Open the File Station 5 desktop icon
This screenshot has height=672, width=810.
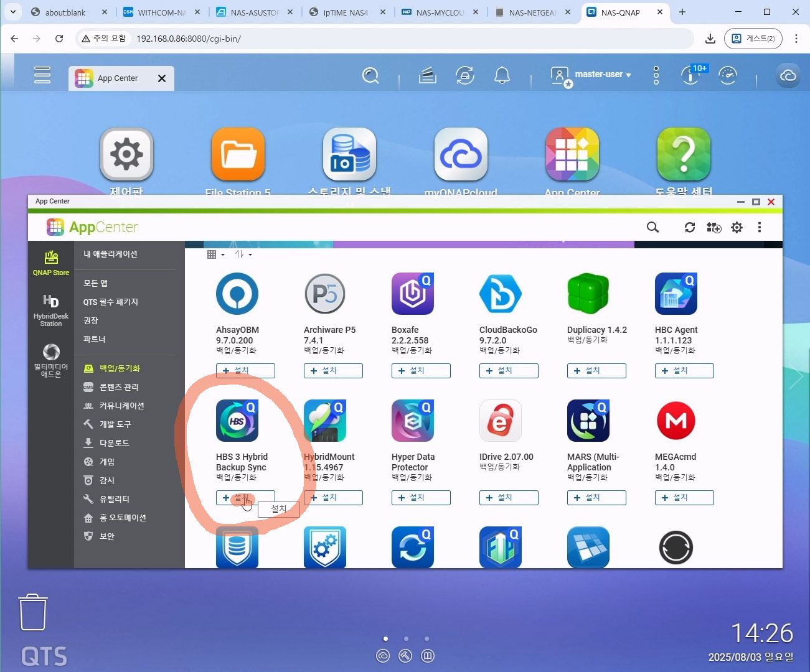click(x=238, y=154)
